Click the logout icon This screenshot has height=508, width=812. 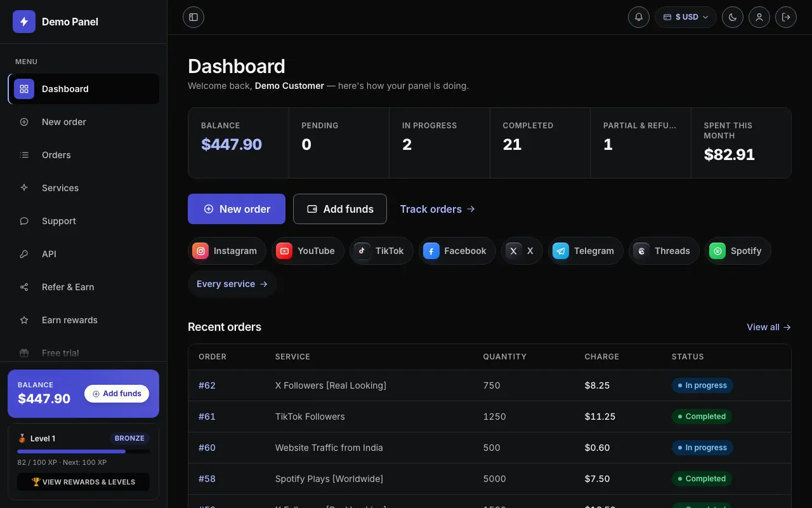[x=786, y=17]
